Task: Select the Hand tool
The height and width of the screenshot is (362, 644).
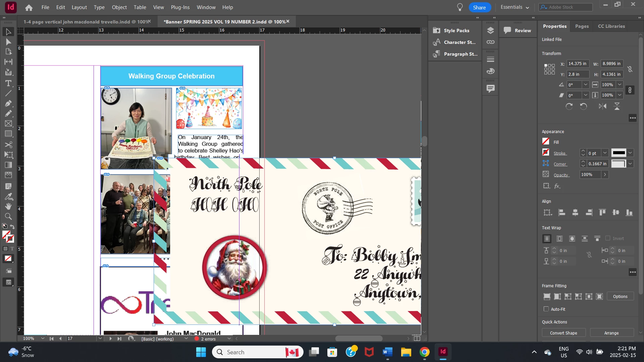Action: pyautogui.click(x=8, y=206)
